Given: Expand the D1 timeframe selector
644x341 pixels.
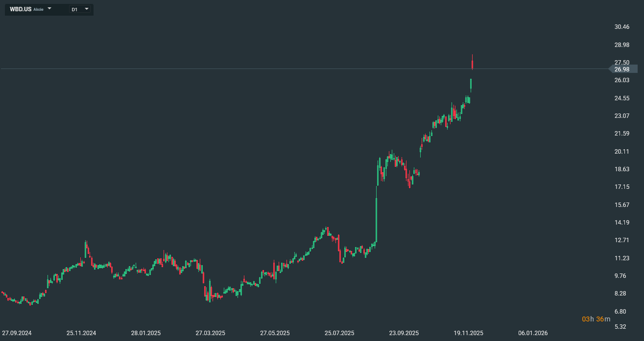Looking at the screenshot, I should [87, 9].
